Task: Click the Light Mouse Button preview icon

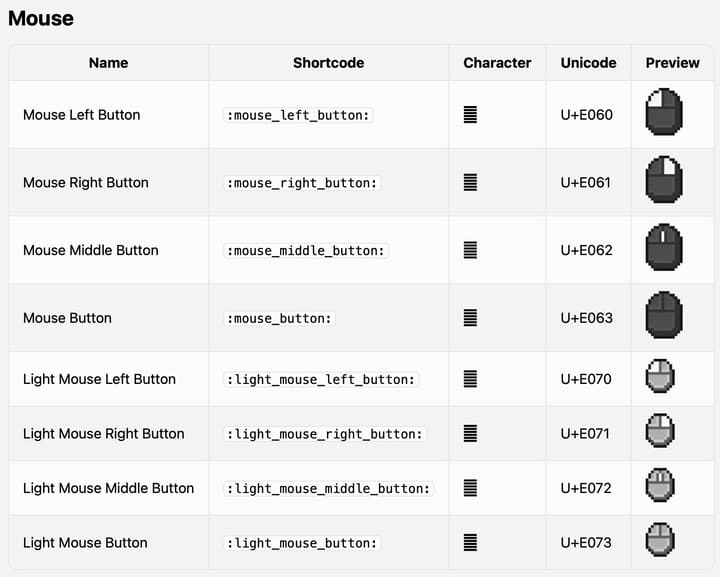Action: pyautogui.click(x=660, y=541)
